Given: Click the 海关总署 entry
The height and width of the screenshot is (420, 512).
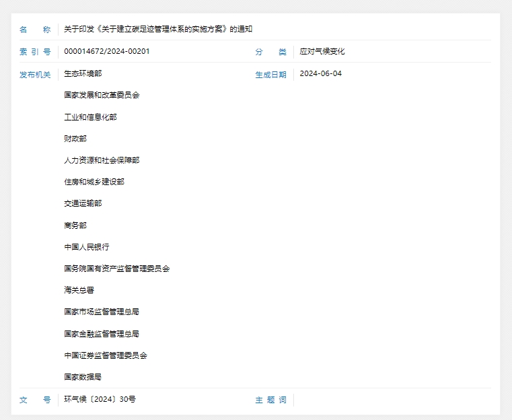Looking at the screenshot, I should point(79,290).
